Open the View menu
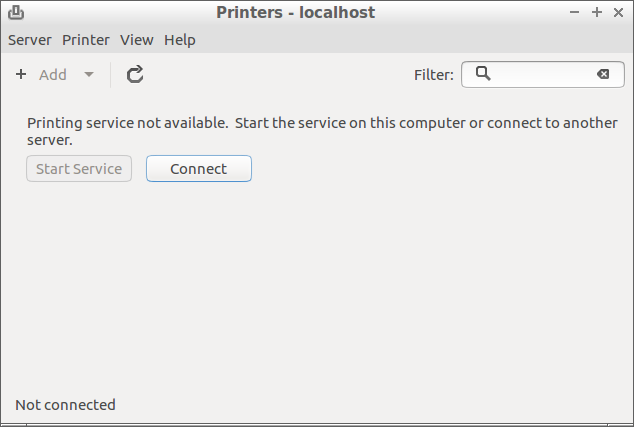Viewport: 634px width, 427px height. [x=137, y=40]
